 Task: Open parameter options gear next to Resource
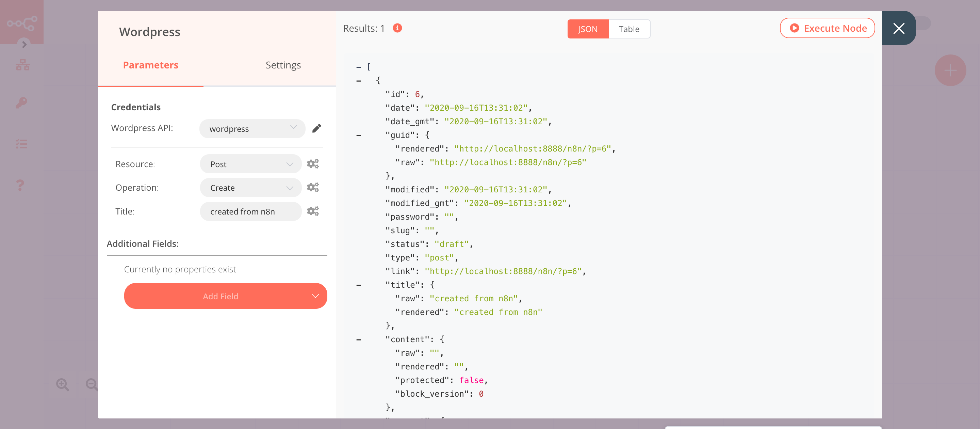coord(313,164)
